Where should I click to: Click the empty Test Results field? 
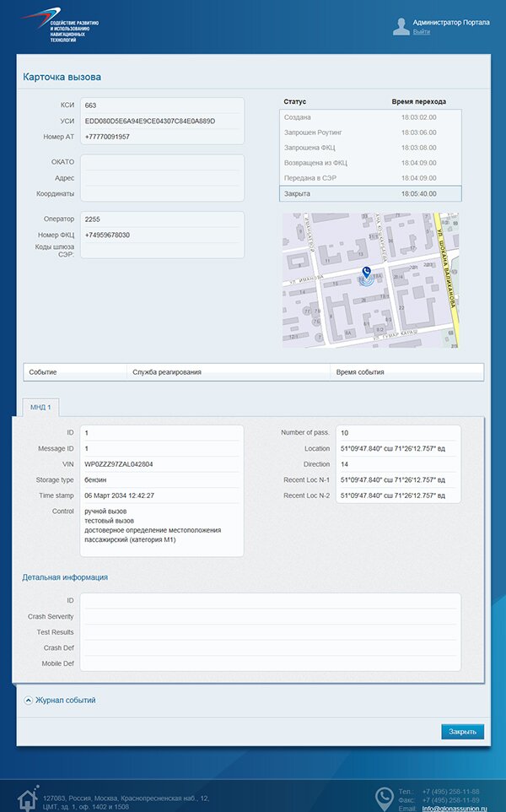pyautogui.click(x=270, y=632)
